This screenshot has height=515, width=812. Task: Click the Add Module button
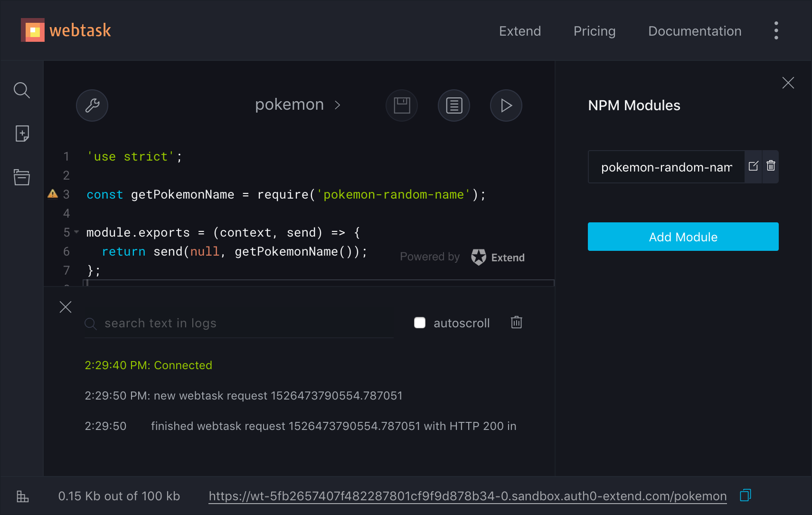(x=683, y=237)
